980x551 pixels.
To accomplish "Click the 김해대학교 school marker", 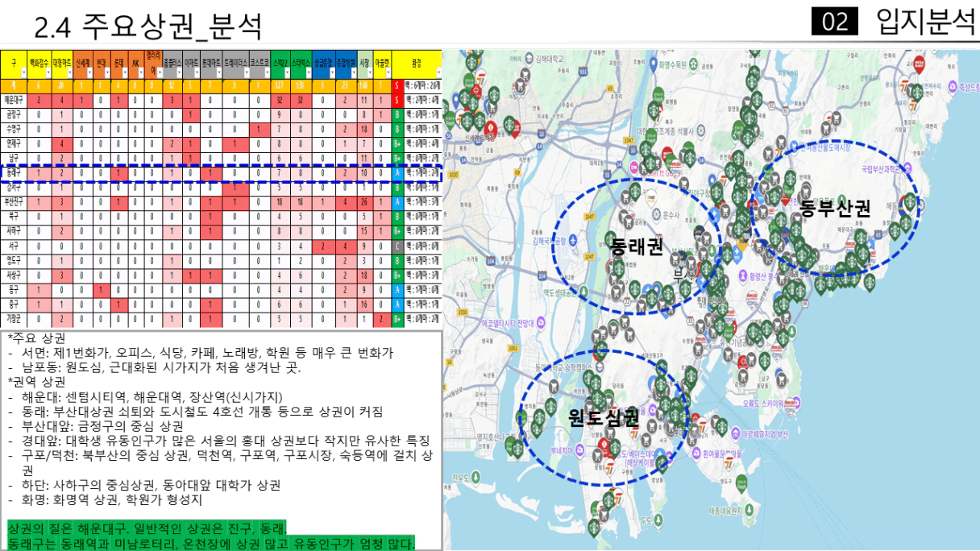I will [x=529, y=59].
